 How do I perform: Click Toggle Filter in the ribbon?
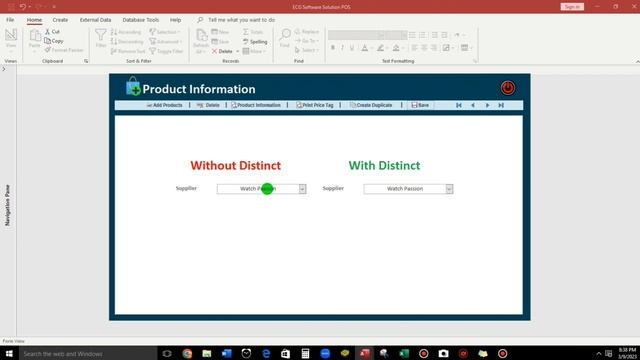166,51
